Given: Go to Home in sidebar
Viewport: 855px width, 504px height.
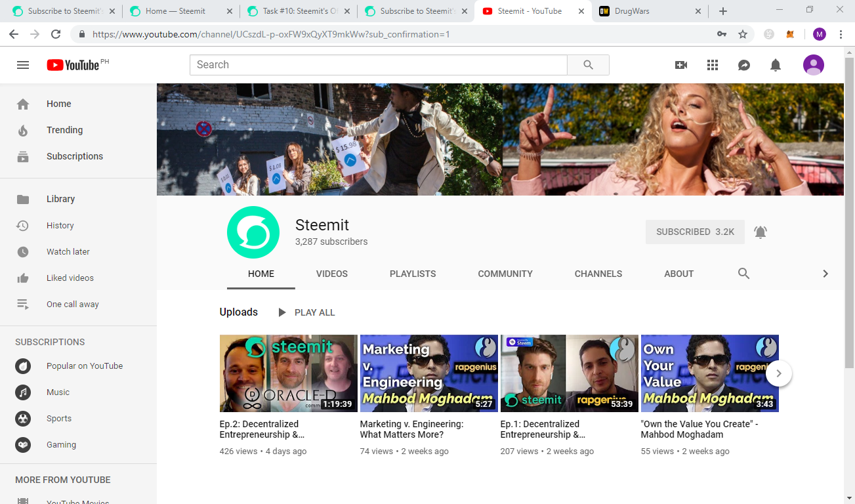Looking at the screenshot, I should [79, 104].
